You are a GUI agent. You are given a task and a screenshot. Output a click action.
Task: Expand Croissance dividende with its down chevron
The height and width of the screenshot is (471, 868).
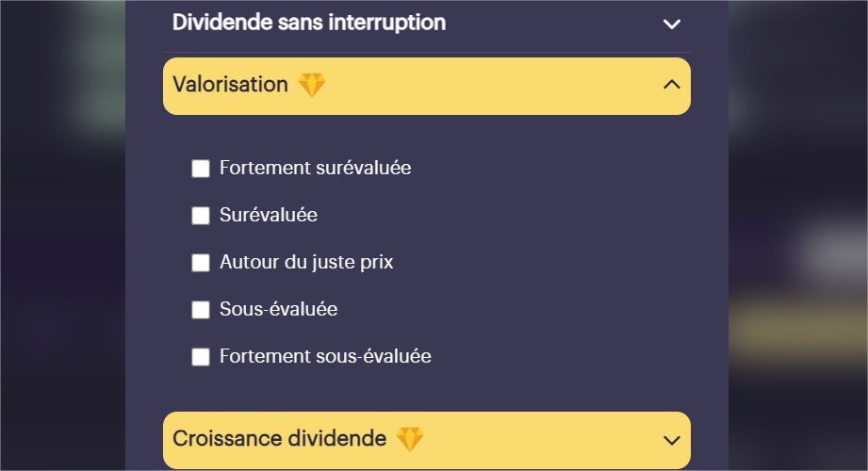click(671, 441)
